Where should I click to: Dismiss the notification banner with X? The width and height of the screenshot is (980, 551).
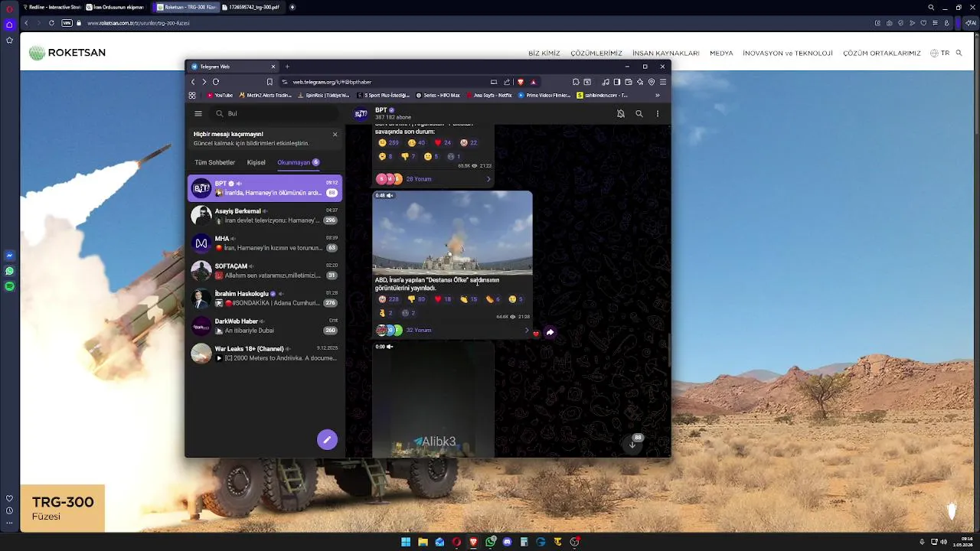click(335, 134)
